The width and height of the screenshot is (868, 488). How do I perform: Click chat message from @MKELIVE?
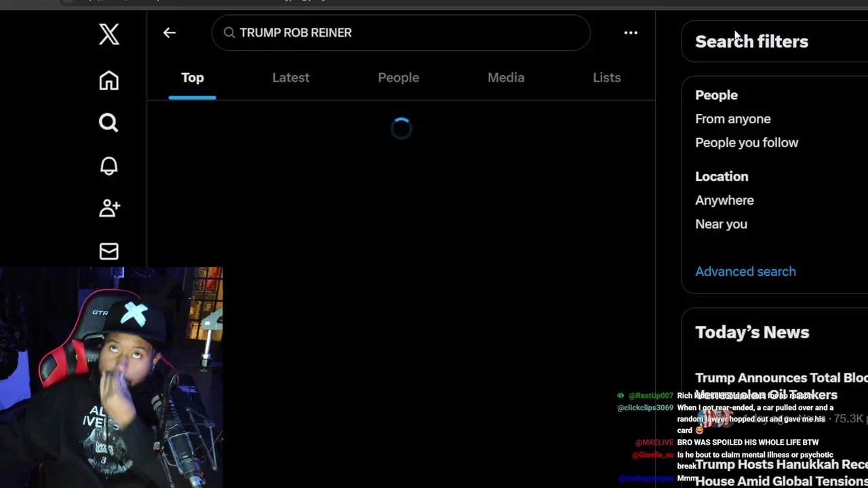[x=727, y=443]
